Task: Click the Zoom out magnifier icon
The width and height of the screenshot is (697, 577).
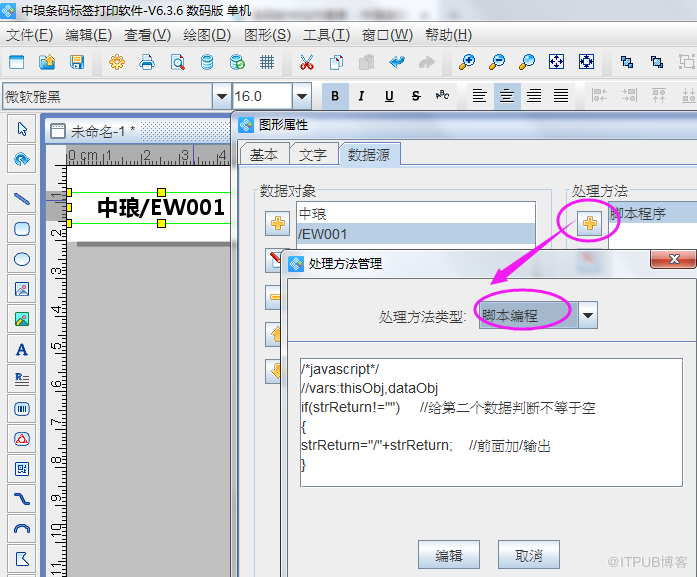Action: [497, 62]
